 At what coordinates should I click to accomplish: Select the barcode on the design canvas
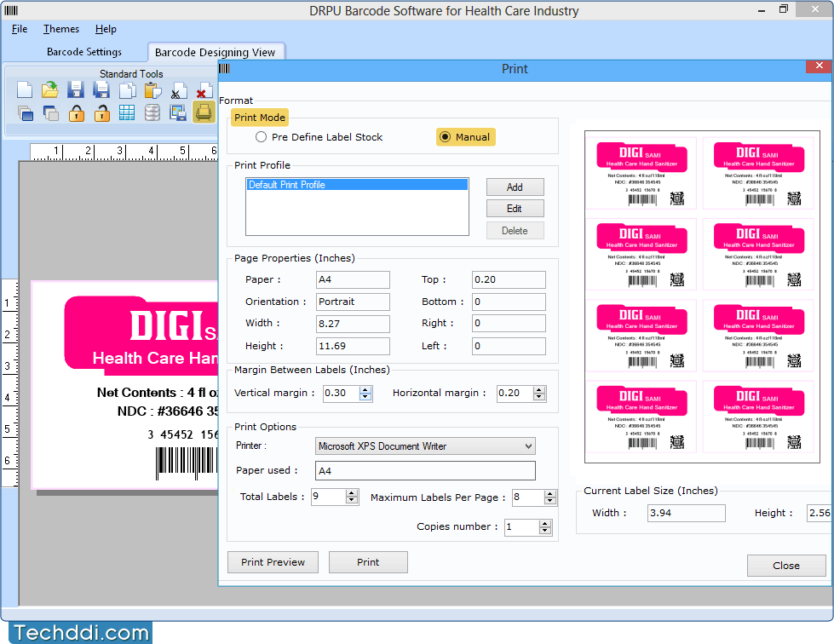tap(187, 462)
